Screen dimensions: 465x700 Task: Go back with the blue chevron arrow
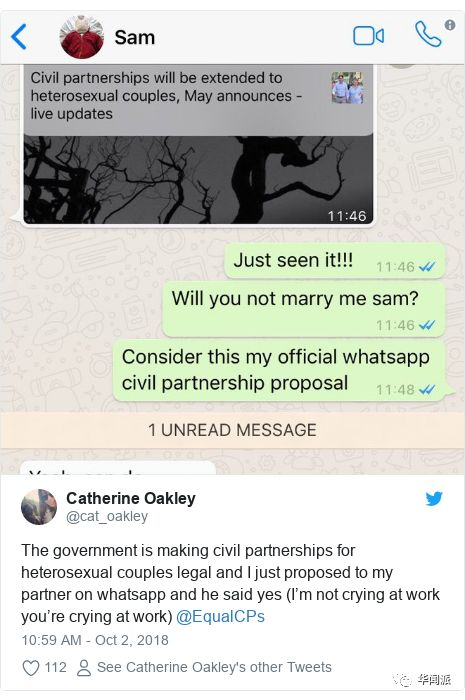point(19,37)
